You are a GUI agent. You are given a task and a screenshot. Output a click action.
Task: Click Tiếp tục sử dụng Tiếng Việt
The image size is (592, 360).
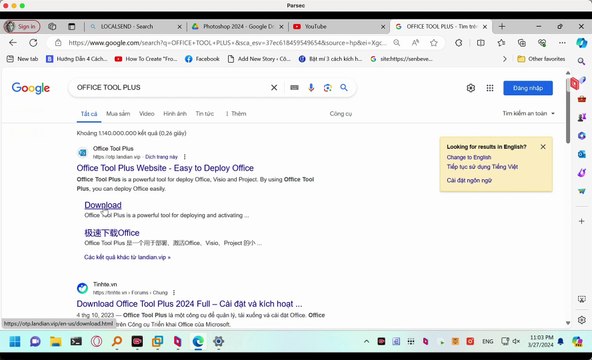pos(482,167)
